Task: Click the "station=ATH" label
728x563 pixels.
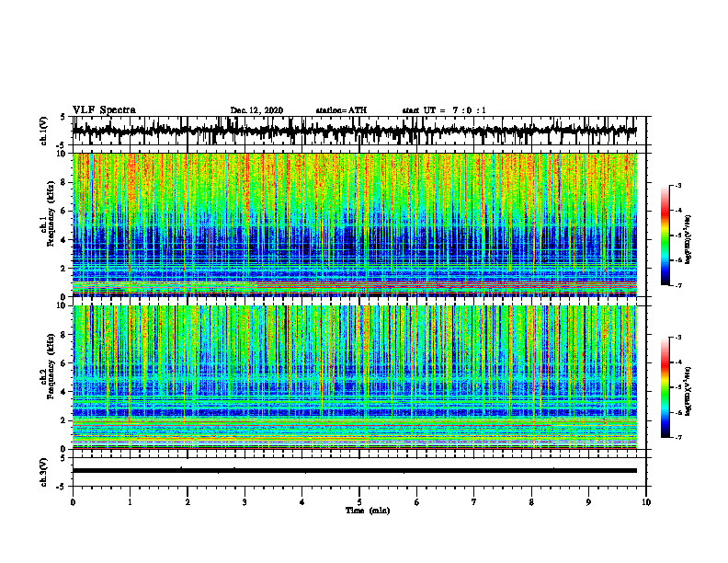Action: [341, 110]
